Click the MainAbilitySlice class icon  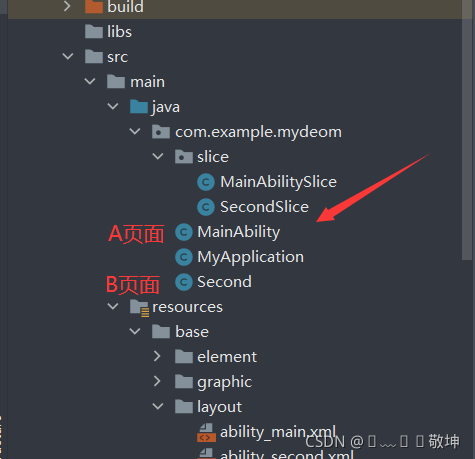[x=206, y=182]
